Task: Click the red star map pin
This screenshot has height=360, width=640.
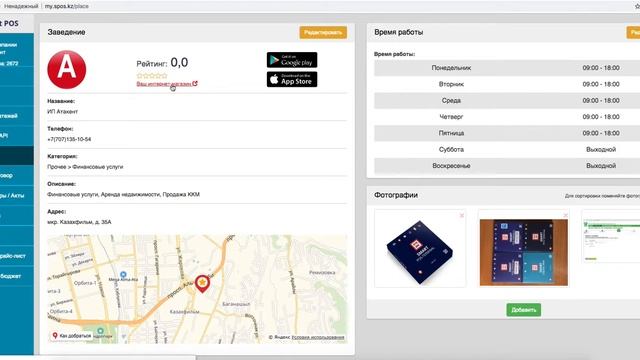Action: [202, 283]
